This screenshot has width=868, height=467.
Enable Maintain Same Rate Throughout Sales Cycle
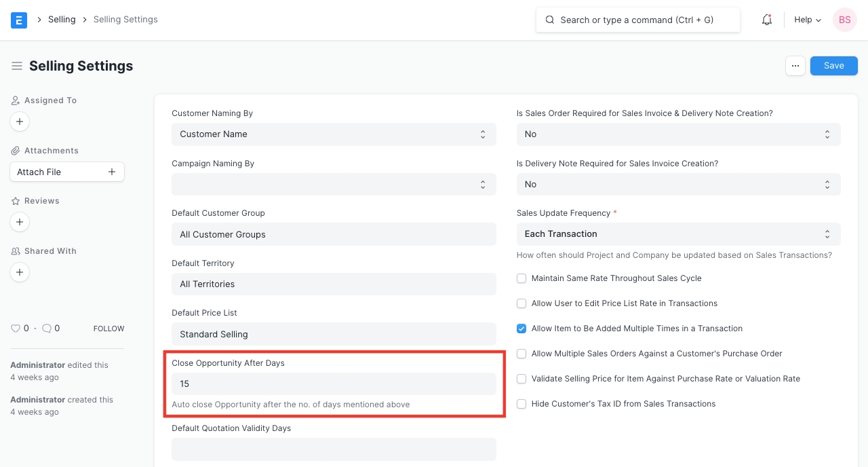click(521, 278)
